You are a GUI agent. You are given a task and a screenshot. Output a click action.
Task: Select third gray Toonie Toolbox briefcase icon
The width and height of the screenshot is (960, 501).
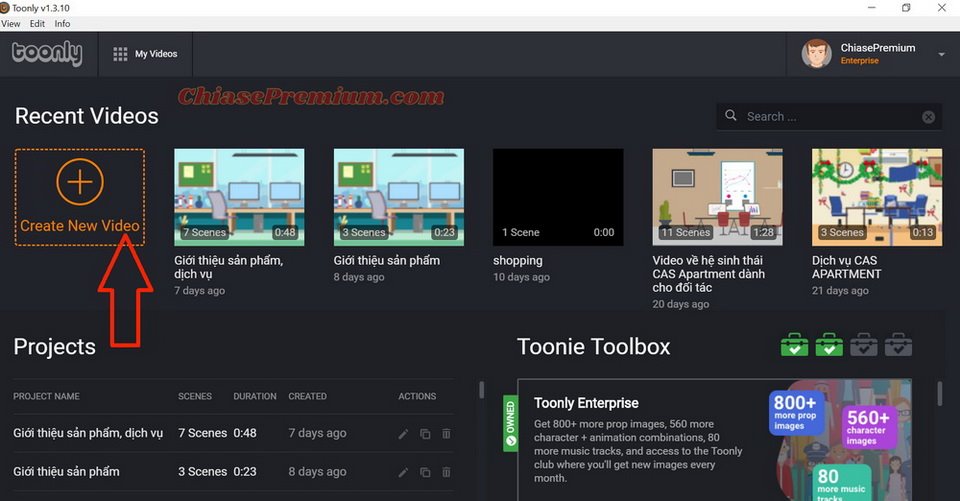pyautogui.click(x=863, y=345)
